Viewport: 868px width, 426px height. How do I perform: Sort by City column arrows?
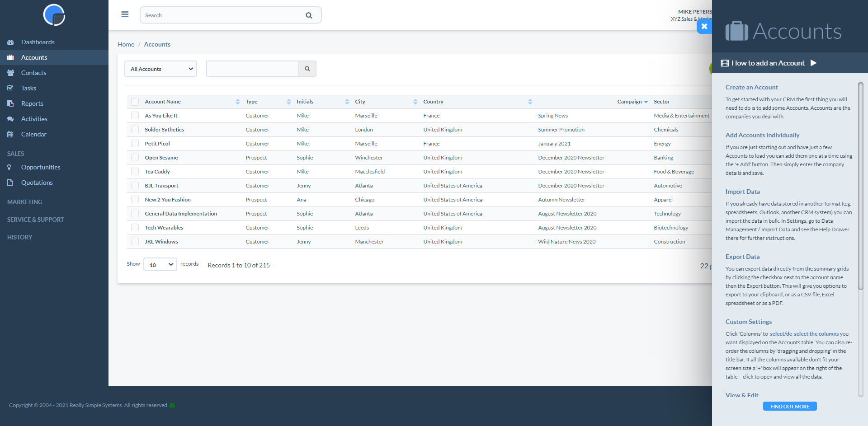click(x=415, y=102)
